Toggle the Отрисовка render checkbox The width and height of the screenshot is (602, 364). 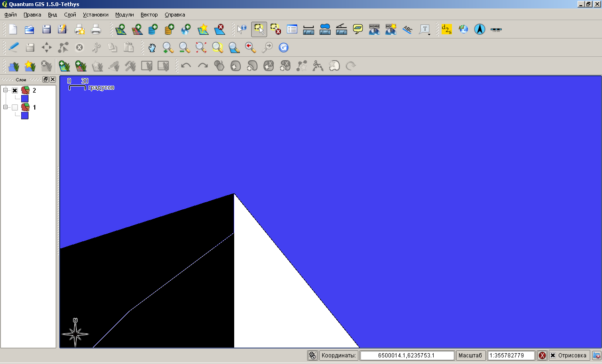click(x=553, y=356)
